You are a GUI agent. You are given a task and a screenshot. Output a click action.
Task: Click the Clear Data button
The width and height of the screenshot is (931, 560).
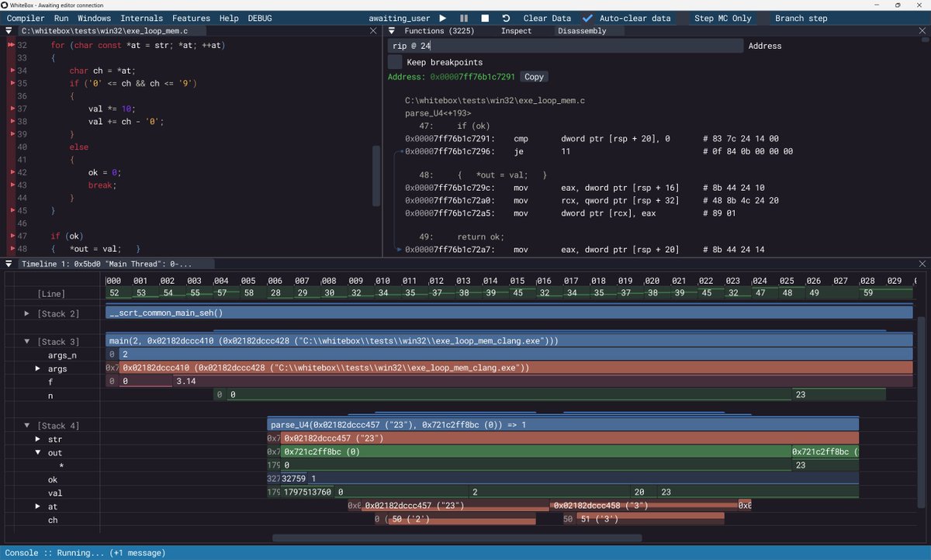coord(547,18)
